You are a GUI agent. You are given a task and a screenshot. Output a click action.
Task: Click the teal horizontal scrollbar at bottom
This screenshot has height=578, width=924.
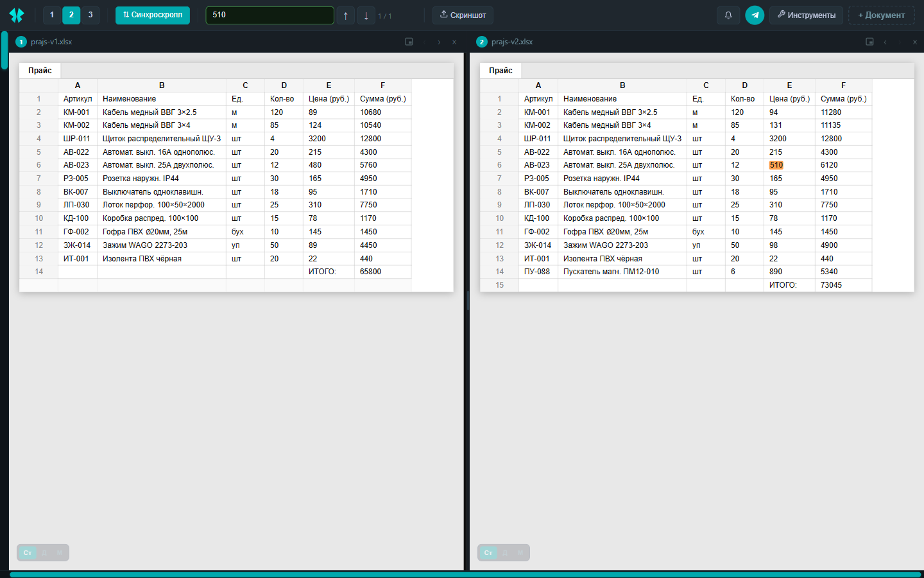[465, 575]
